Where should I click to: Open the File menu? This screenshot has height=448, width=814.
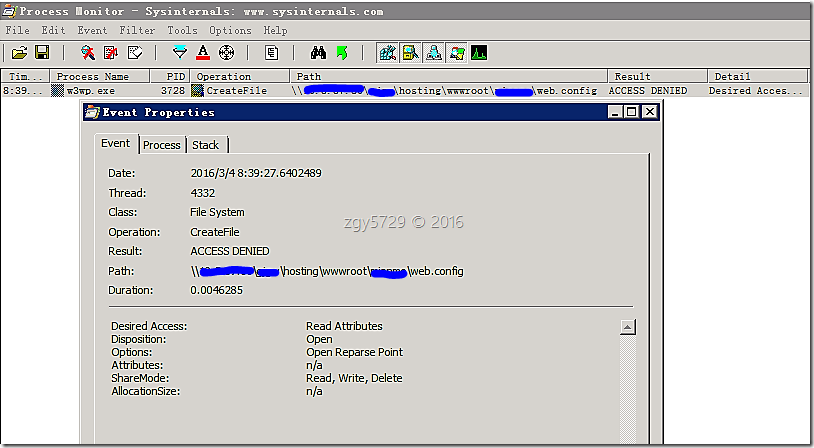pos(18,30)
